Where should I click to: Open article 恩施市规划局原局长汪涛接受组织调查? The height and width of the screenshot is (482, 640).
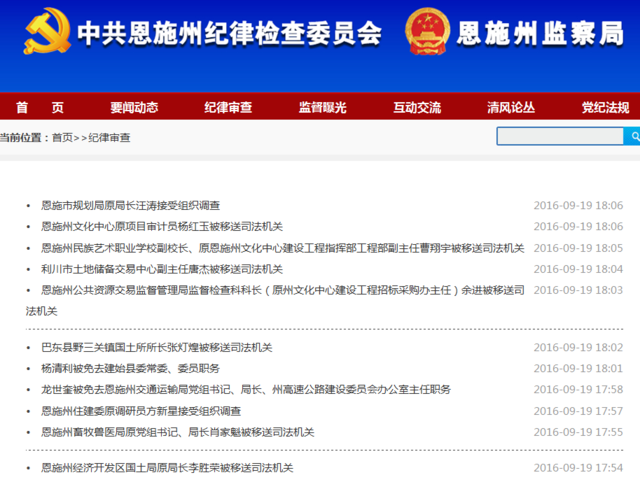click(x=131, y=205)
